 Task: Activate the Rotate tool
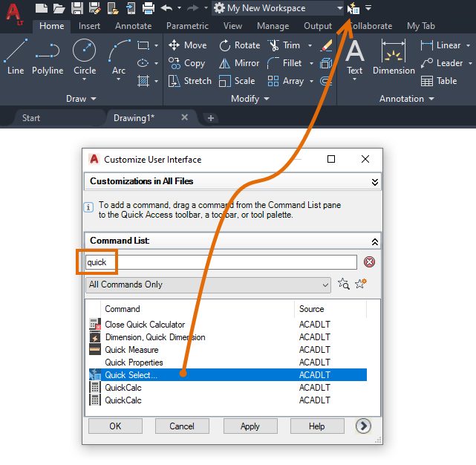coord(240,45)
